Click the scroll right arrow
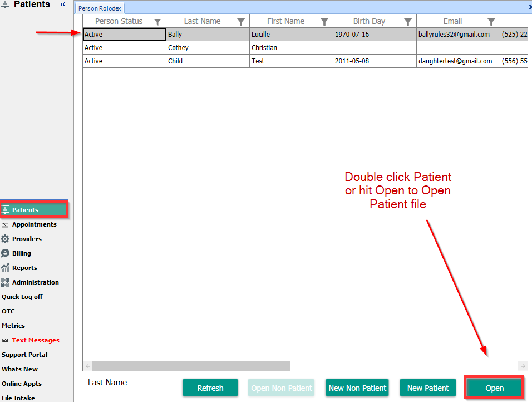The image size is (532, 402). 523,366
